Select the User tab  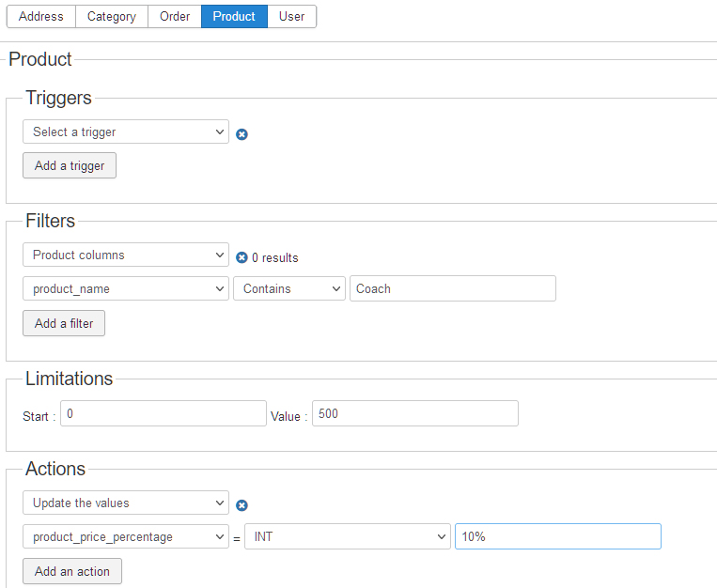(291, 17)
